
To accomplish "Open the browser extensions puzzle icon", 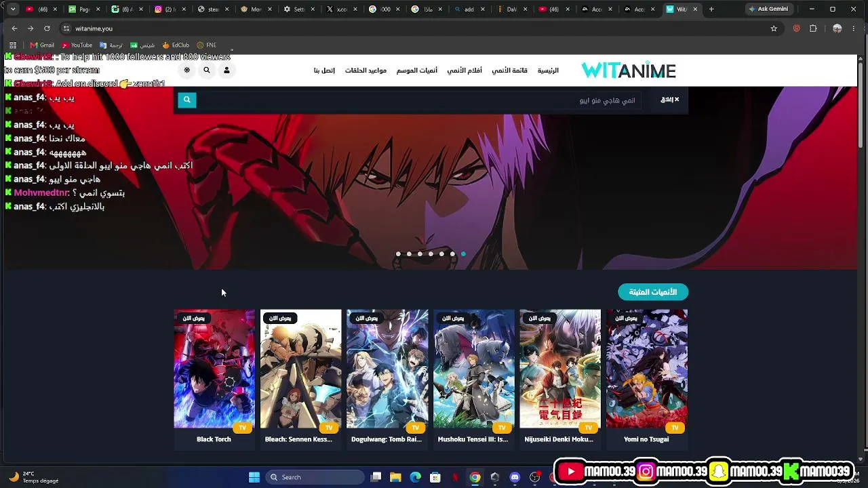I will pos(813,28).
